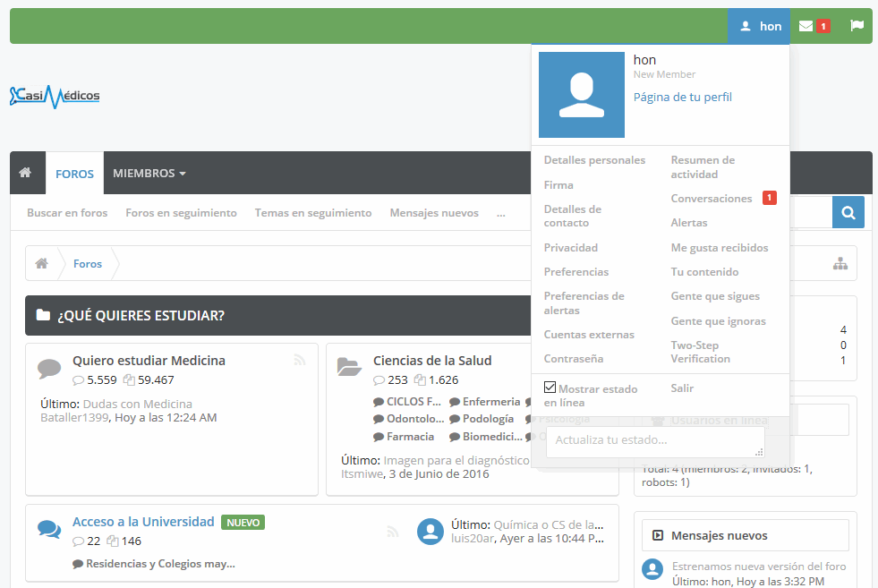
Task: Click Salir to log out
Action: [682, 388]
